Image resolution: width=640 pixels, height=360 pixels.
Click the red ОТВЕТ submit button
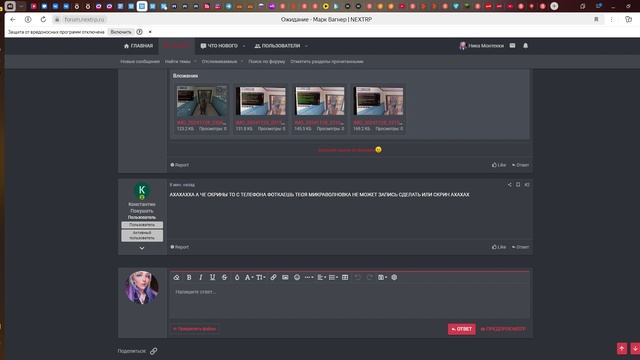[x=462, y=329]
